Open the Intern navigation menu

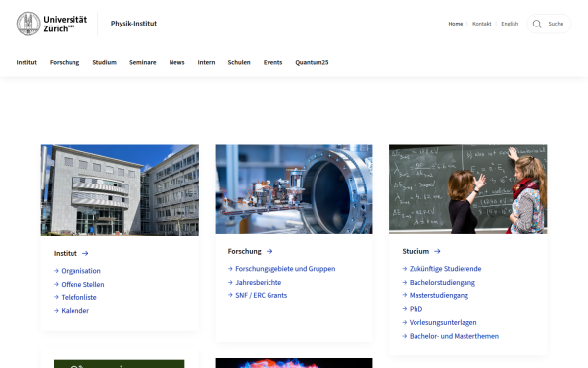206,62
